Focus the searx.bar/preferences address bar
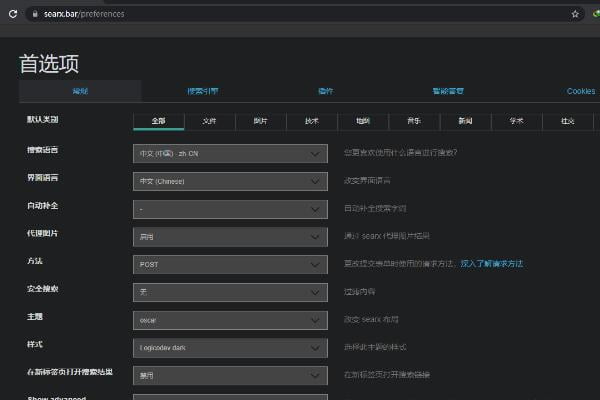The width and height of the screenshot is (600, 400). click(304, 14)
